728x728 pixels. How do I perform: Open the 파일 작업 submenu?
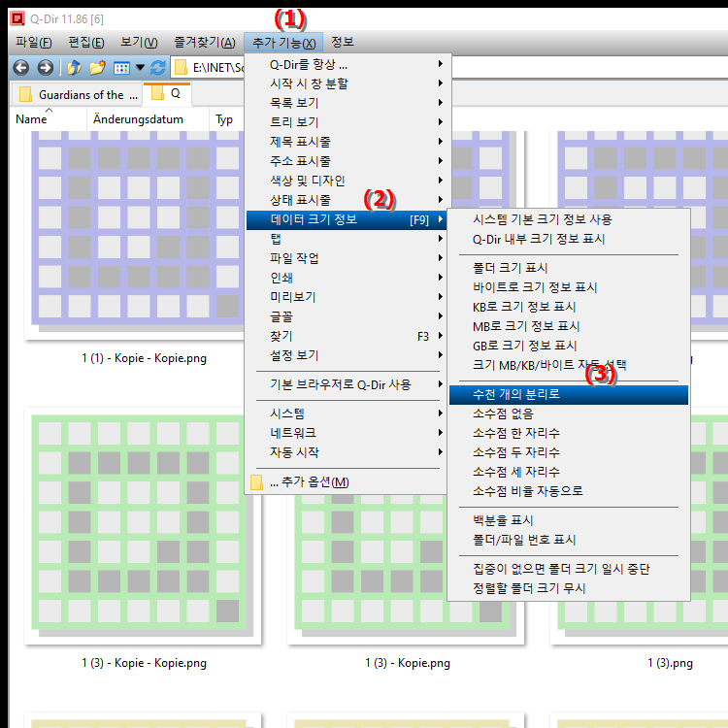pos(346,258)
